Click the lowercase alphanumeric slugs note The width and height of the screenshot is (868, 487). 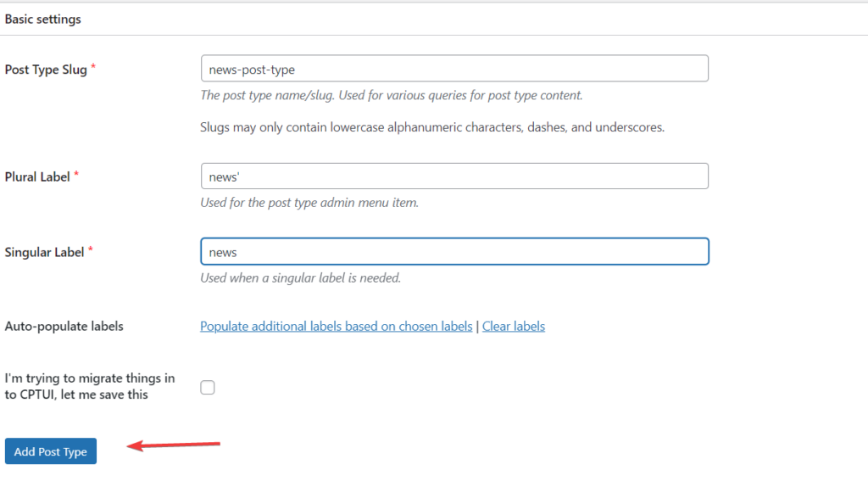(431, 127)
